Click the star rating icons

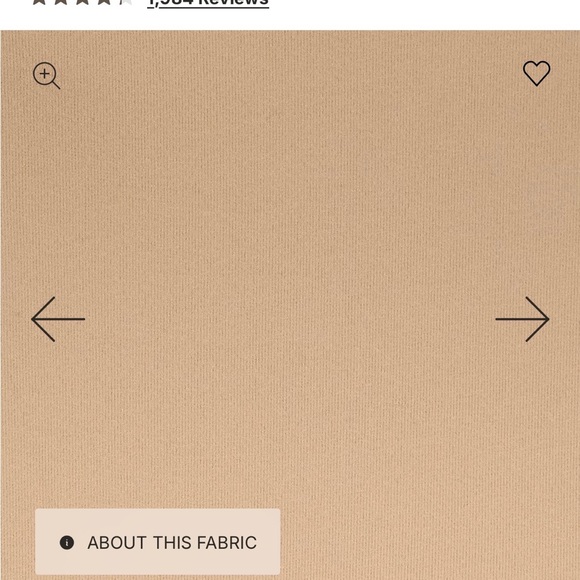82,2
